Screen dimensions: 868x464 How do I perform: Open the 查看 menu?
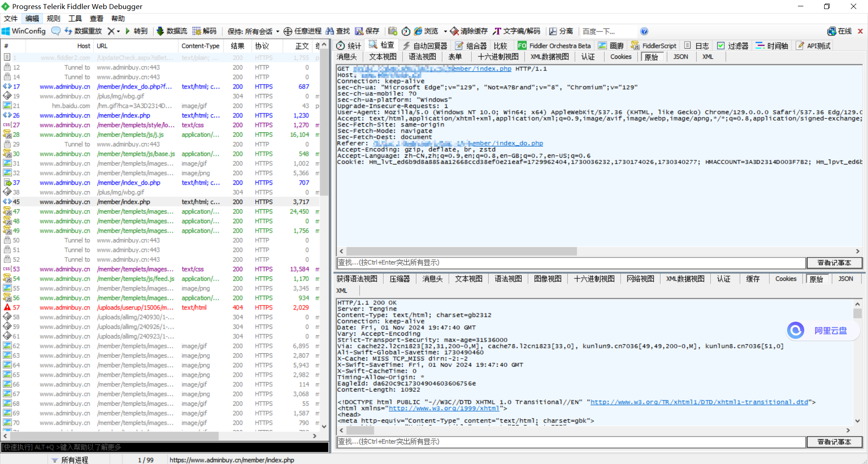96,19
